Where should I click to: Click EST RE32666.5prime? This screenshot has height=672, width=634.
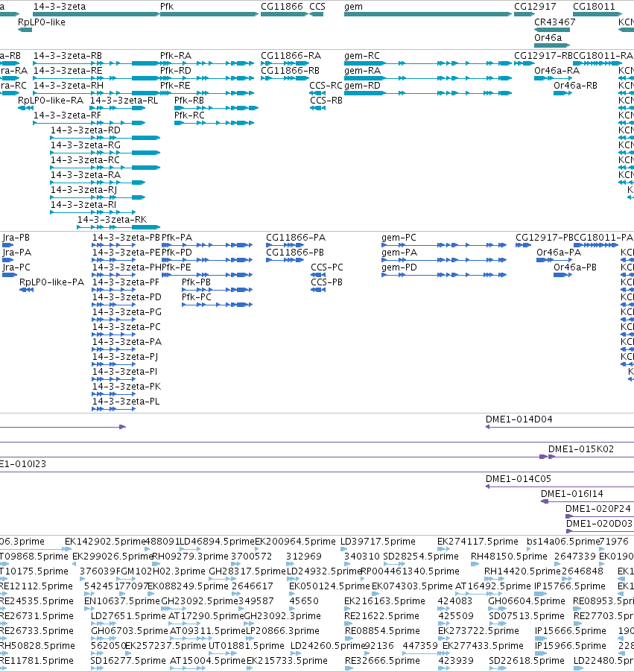[382, 661]
